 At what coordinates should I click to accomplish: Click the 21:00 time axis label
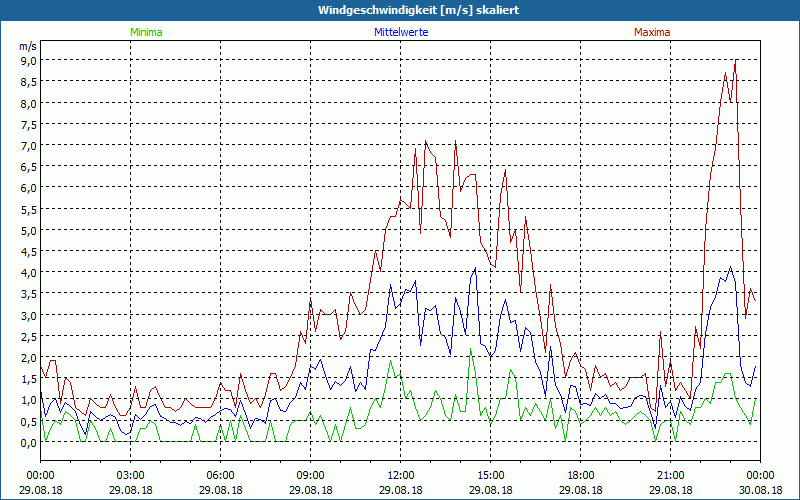(x=670, y=476)
